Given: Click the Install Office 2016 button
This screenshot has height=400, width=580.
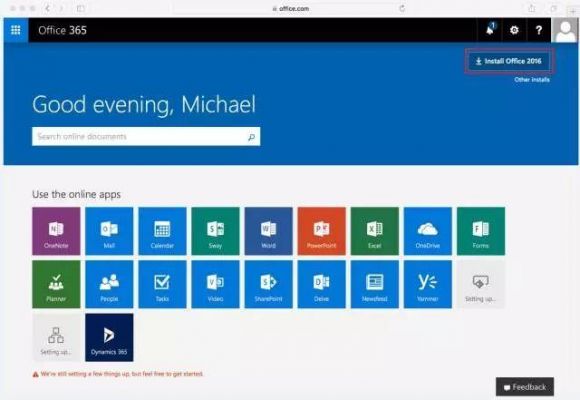Looking at the screenshot, I should (x=509, y=61).
